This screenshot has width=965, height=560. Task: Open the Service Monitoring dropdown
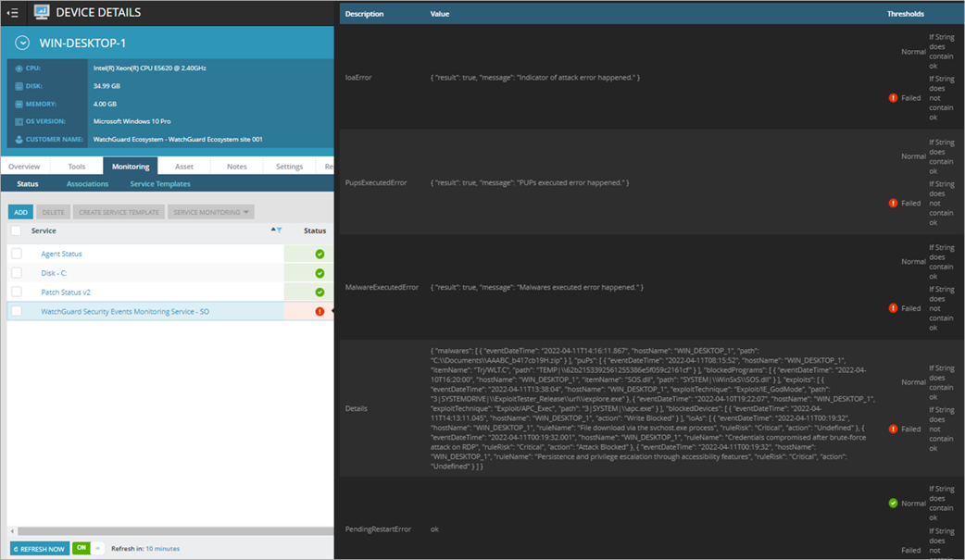pos(210,212)
